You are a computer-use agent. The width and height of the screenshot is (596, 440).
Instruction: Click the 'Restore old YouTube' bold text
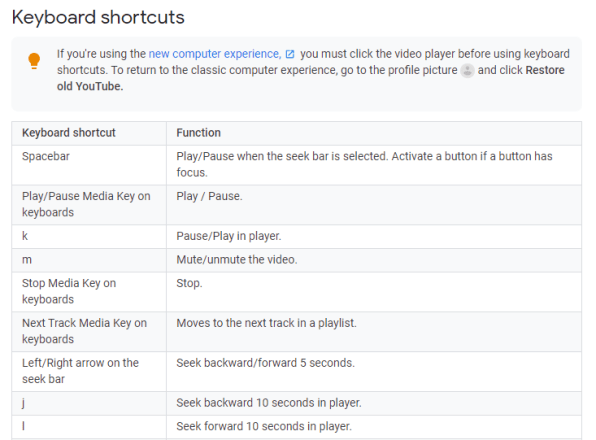click(x=311, y=78)
